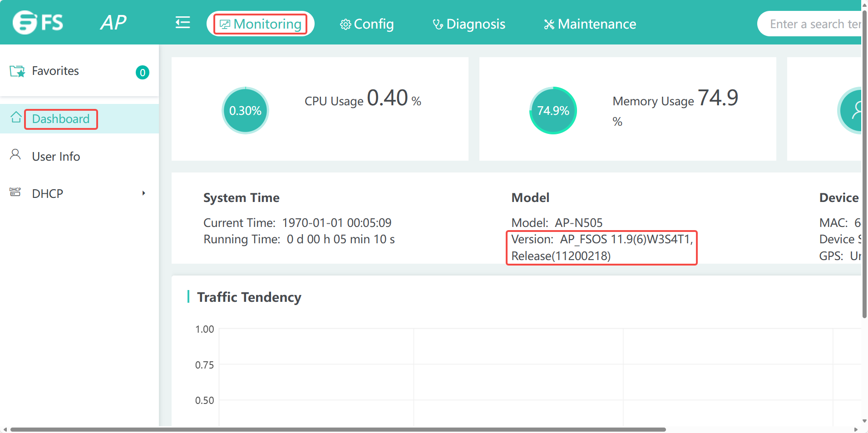Screen dimensions: 868x433
Task: Switch to the Config tab
Action: point(367,24)
